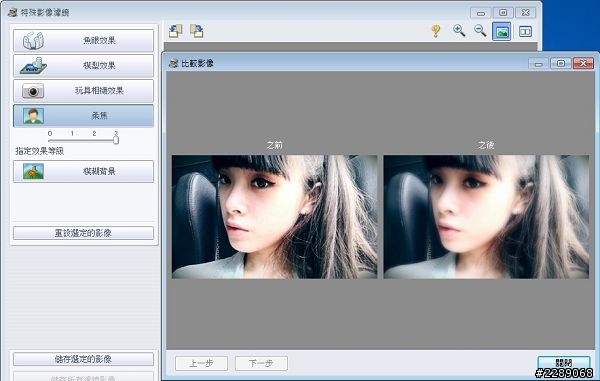Open the compare images view icon

pyautogui.click(x=525, y=31)
